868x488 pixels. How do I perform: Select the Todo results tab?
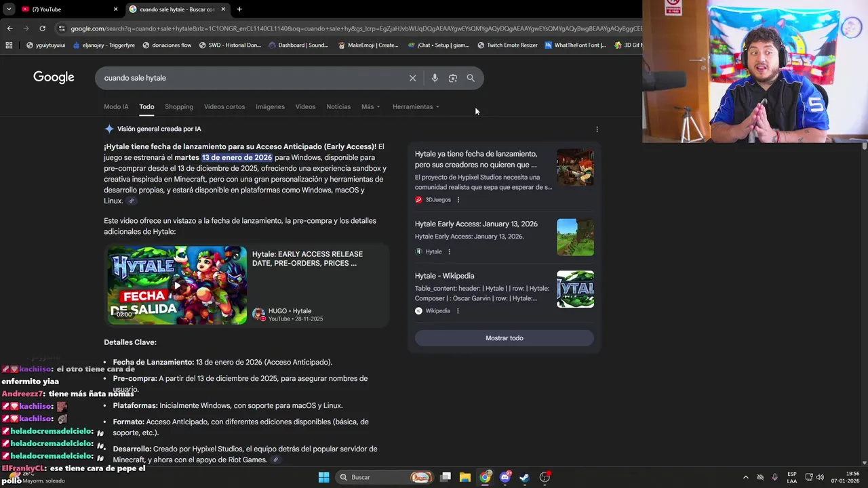click(x=146, y=106)
